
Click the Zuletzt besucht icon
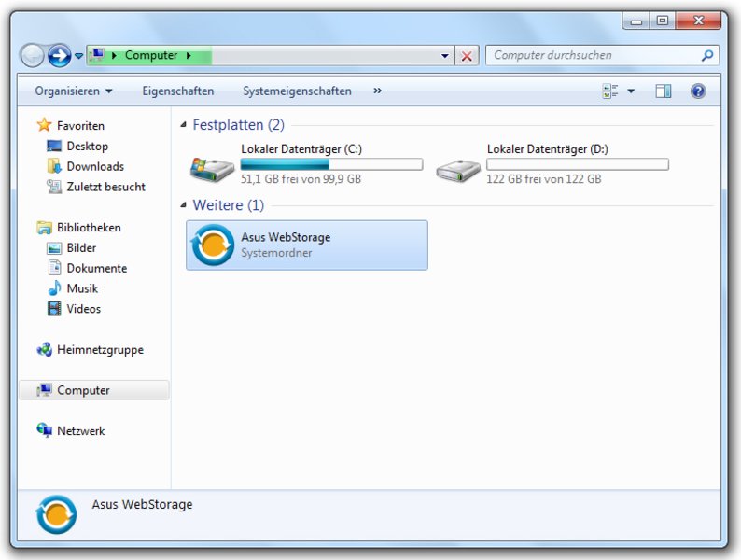(x=54, y=186)
